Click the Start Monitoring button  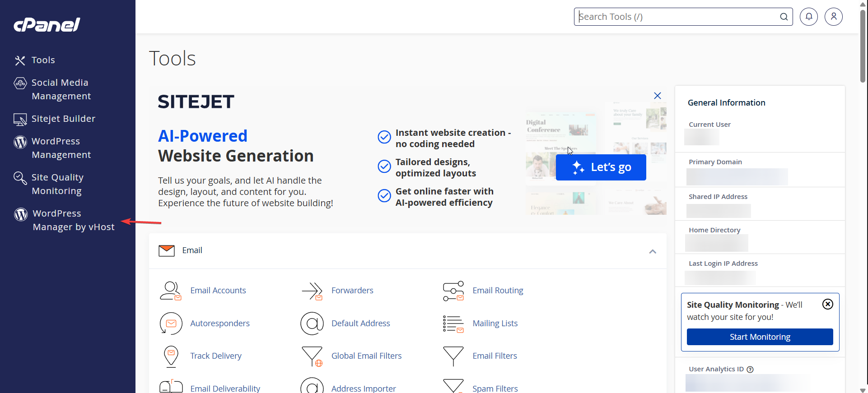pyautogui.click(x=760, y=337)
